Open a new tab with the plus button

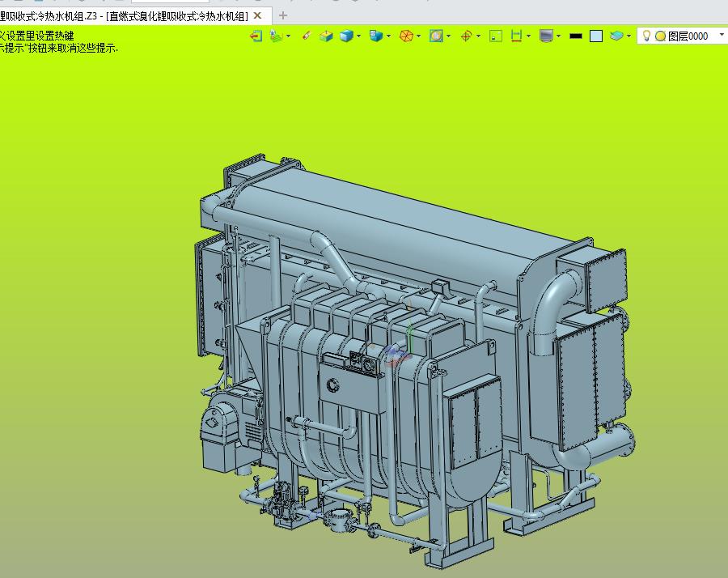pos(282,15)
